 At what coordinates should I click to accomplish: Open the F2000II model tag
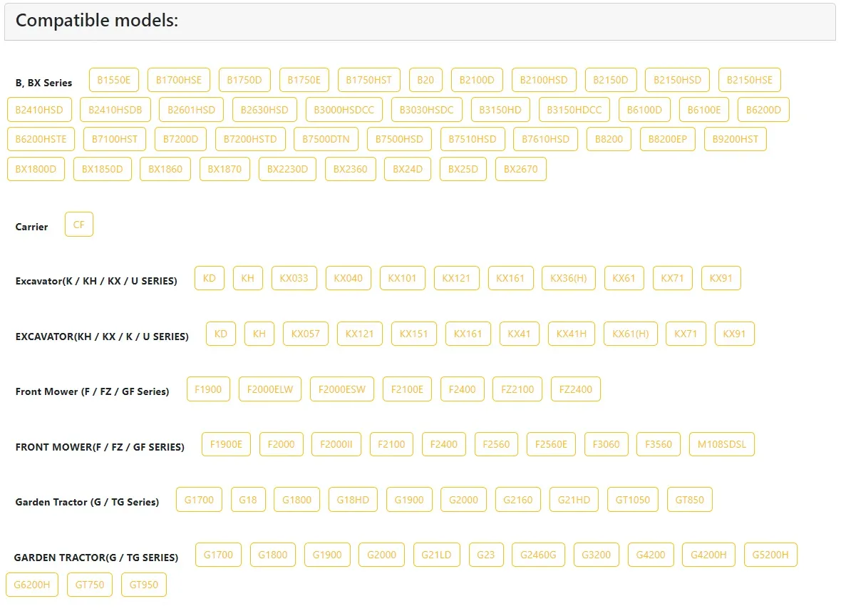336,444
